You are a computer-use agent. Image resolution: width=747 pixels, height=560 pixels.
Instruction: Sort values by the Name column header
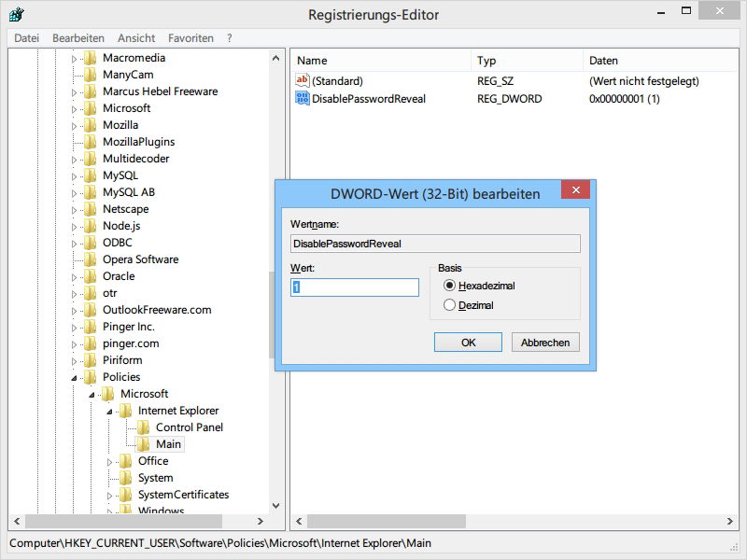coord(381,61)
